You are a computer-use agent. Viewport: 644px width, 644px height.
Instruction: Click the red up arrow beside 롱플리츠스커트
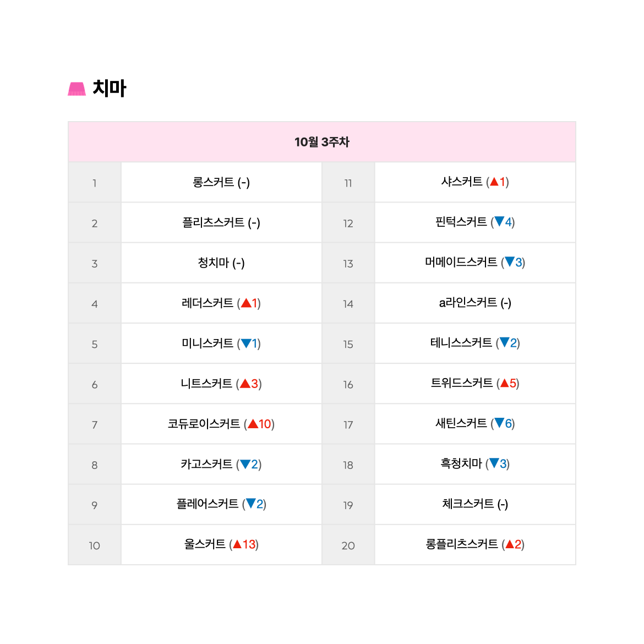tap(510, 544)
